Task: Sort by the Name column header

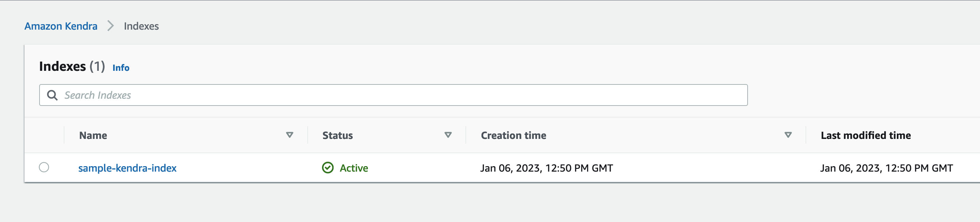Action: pyautogui.click(x=93, y=135)
